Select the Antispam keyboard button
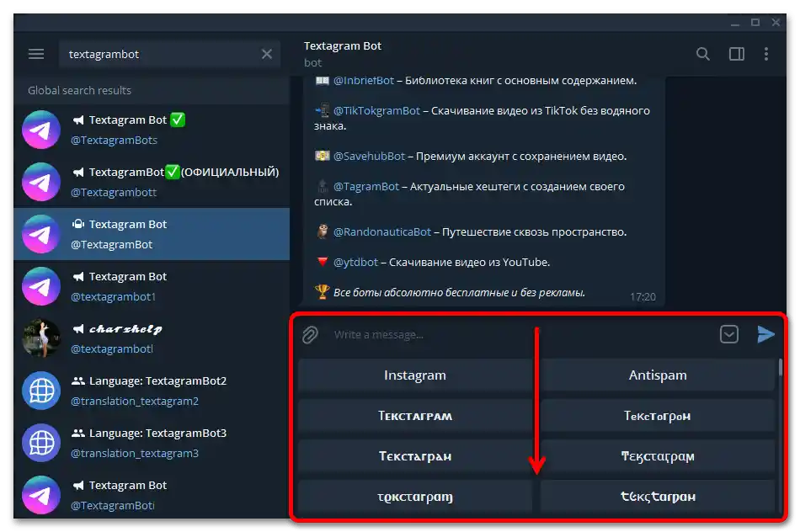The height and width of the screenshot is (532, 800). (x=658, y=375)
